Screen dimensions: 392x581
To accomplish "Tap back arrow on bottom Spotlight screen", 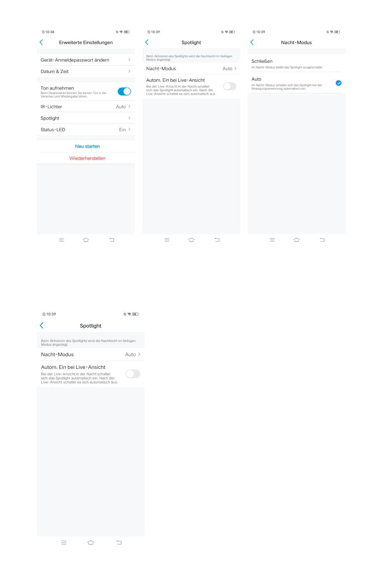I will (x=42, y=326).
